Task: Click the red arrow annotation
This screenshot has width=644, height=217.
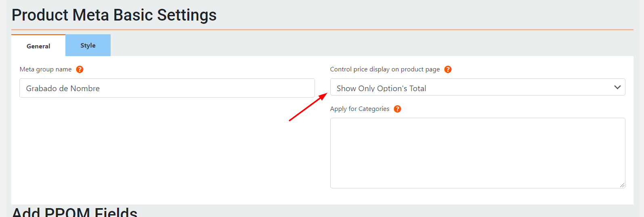Action: tap(308, 107)
